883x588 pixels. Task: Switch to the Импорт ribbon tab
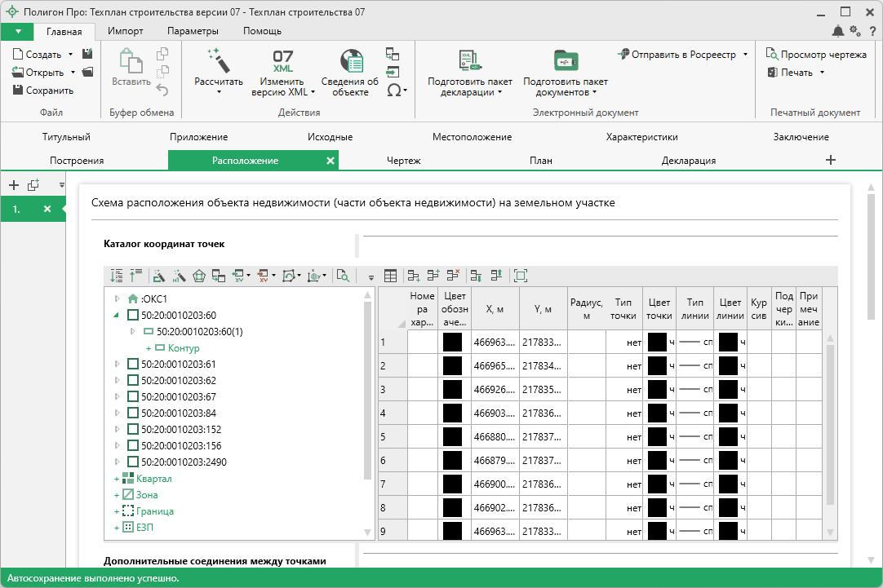[125, 31]
